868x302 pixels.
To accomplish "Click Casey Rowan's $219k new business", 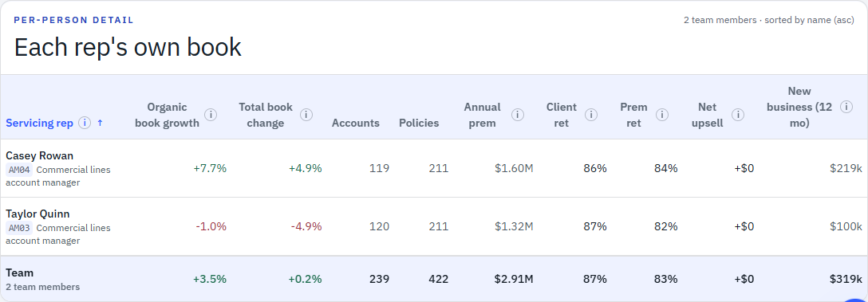I will [846, 168].
